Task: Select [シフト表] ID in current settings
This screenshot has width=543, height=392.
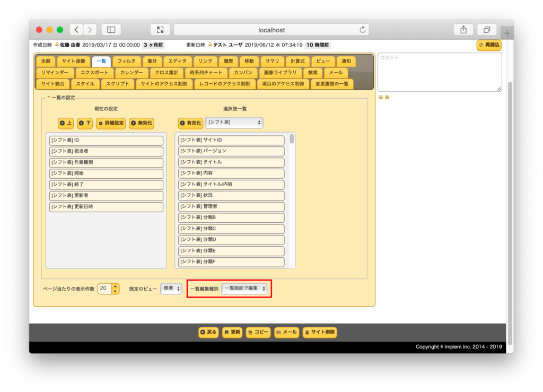Action: point(106,140)
